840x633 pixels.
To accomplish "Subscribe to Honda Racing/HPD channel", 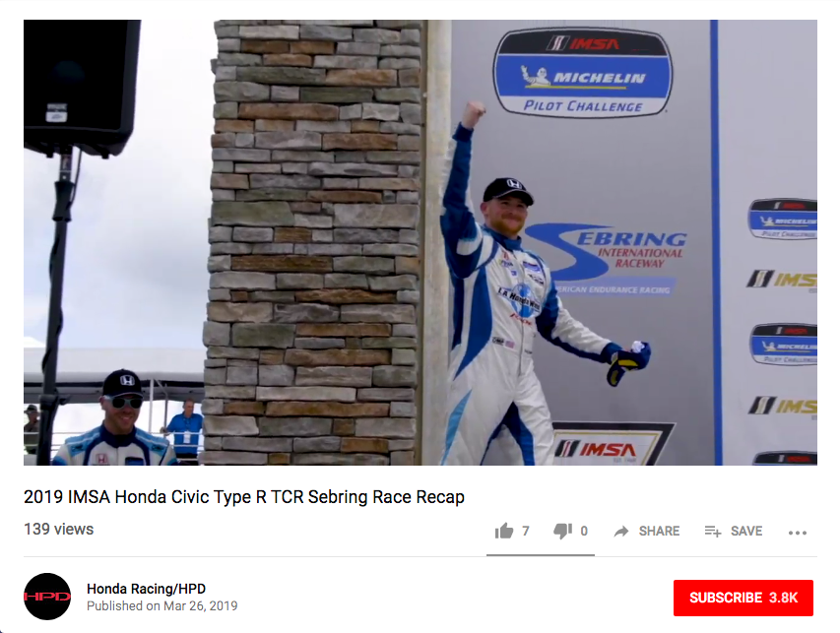I will [x=743, y=598].
